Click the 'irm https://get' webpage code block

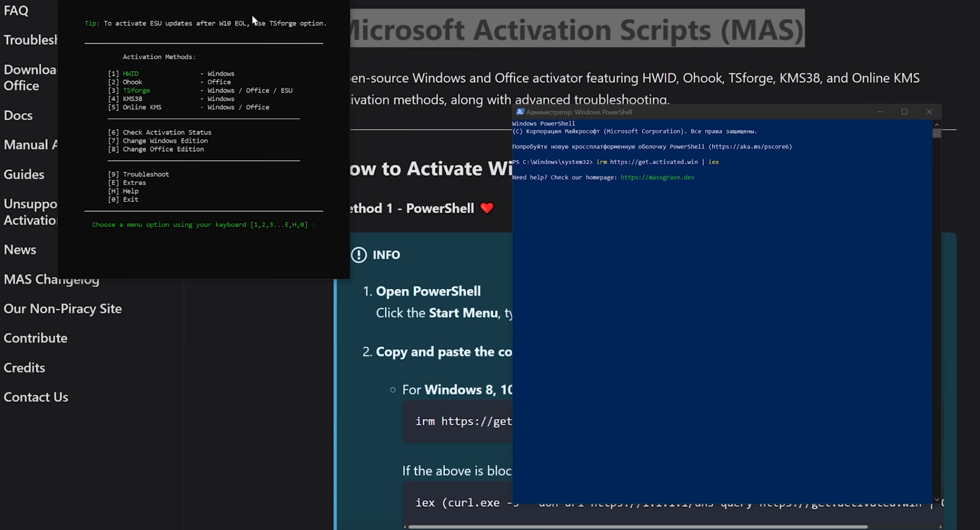458,422
